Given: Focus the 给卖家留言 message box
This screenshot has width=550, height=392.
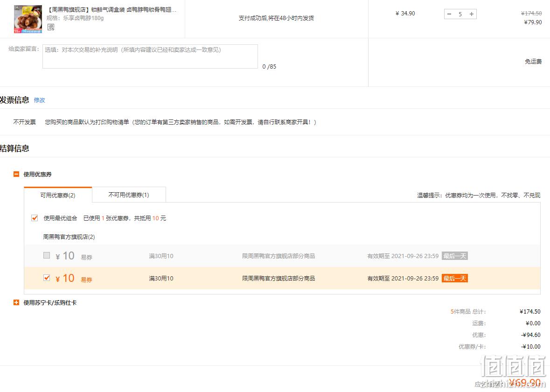Looking at the screenshot, I should tap(150, 56).
